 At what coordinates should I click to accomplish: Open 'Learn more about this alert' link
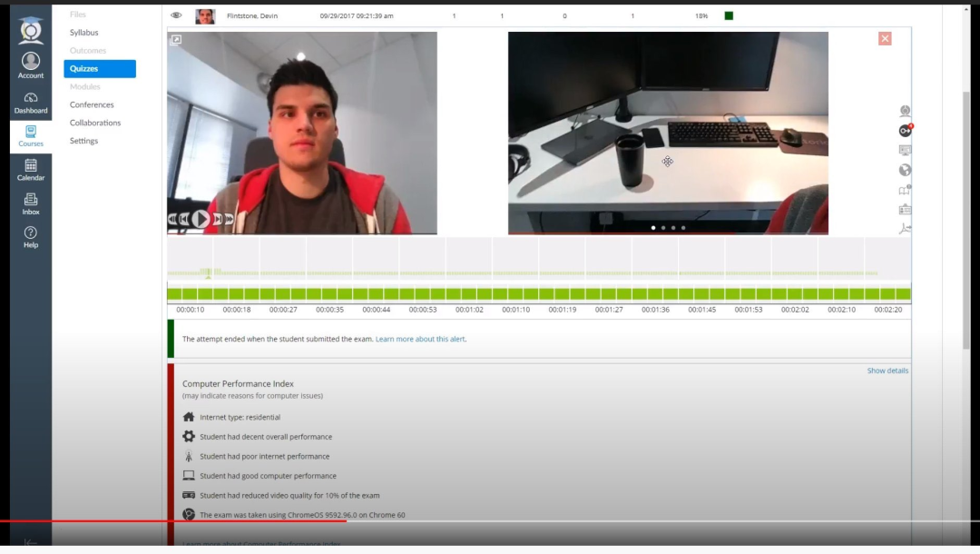[420, 339]
